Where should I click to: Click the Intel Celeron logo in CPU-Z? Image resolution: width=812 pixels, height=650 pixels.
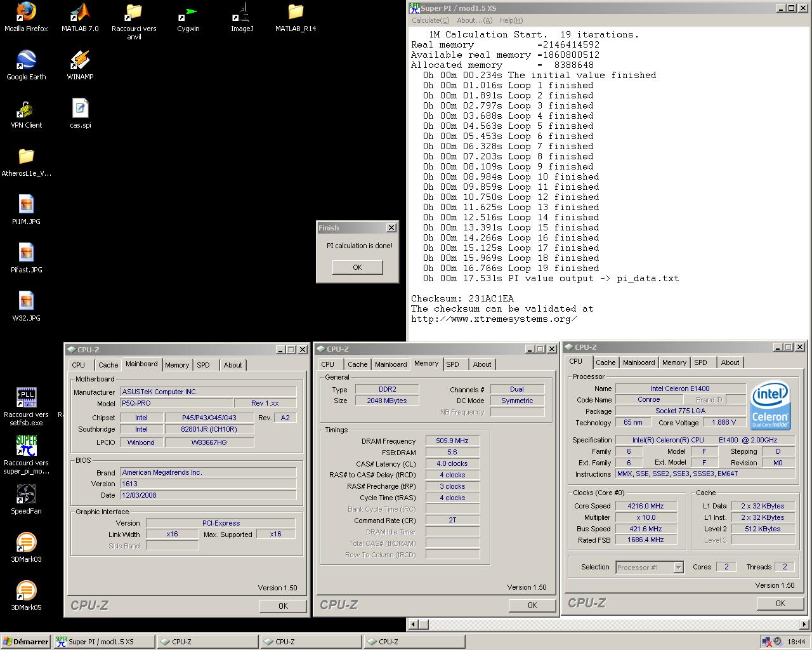pyautogui.click(x=769, y=406)
